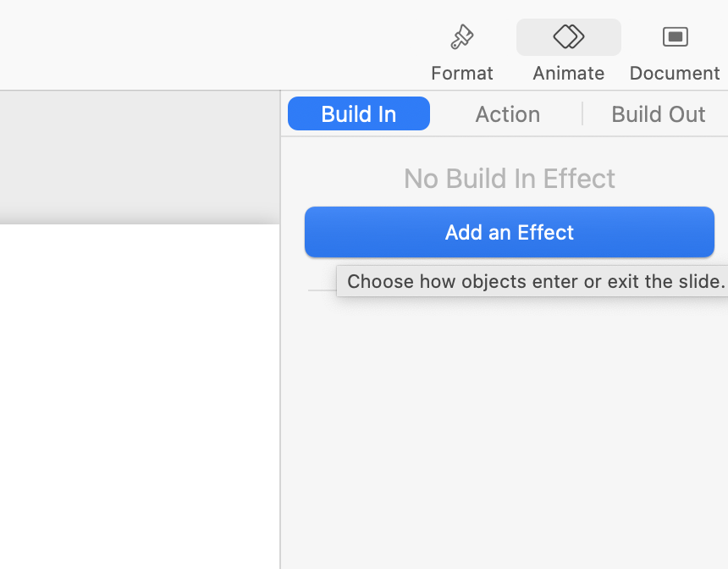The width and height of the screenshot is (728, 569).
Task: Switch to the Build In tab
Action: (x=359, y=113)
